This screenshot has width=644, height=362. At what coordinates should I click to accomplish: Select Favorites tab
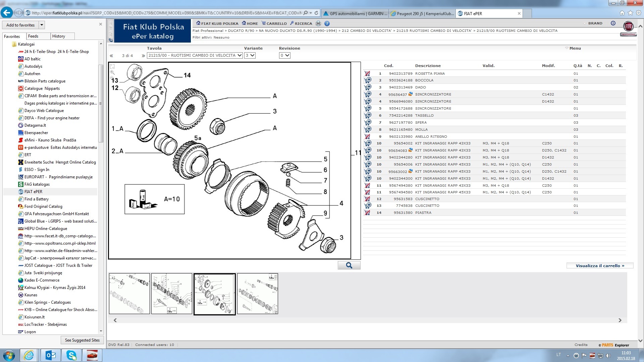tap(14, 36)
